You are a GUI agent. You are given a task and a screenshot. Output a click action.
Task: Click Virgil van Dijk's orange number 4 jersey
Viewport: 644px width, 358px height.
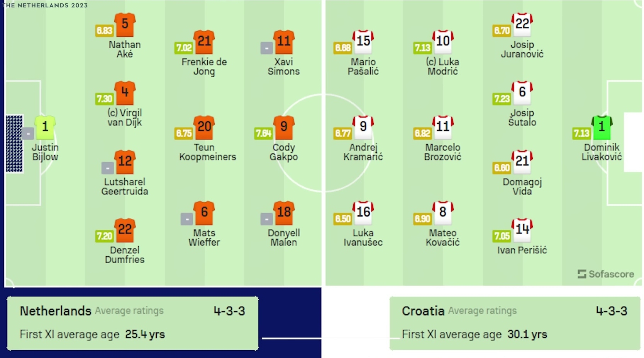[x=125, y=93]
